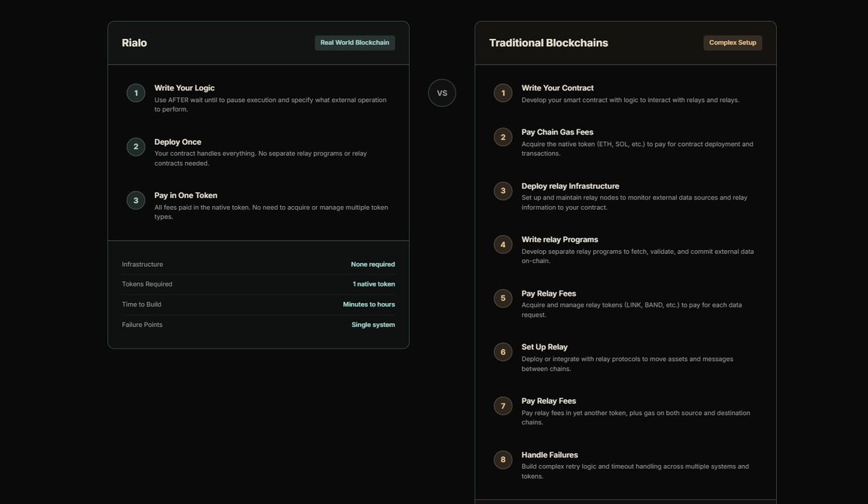Click Traditional Blockchains step 1 number circle
The image size is (868, 504).
pos(503,93)
